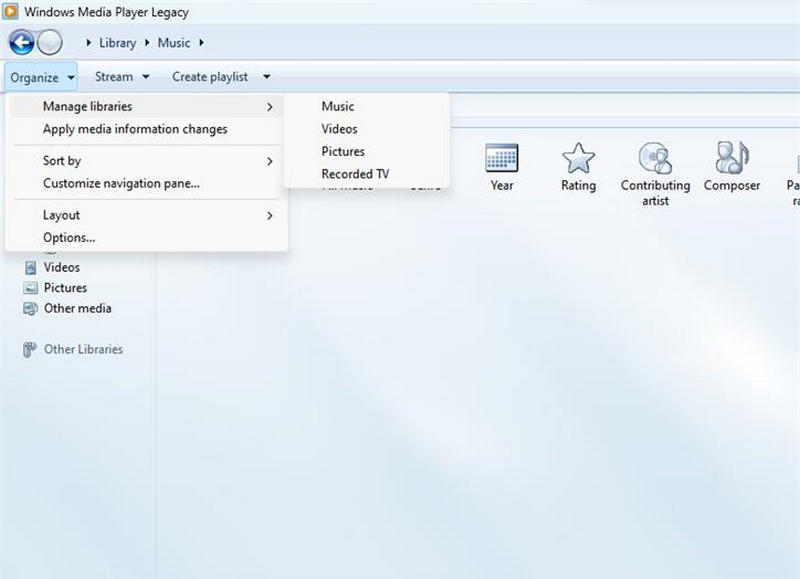Click the Windows Media Player Legacy title
This screenshot has height=579, width=800.
107,12
